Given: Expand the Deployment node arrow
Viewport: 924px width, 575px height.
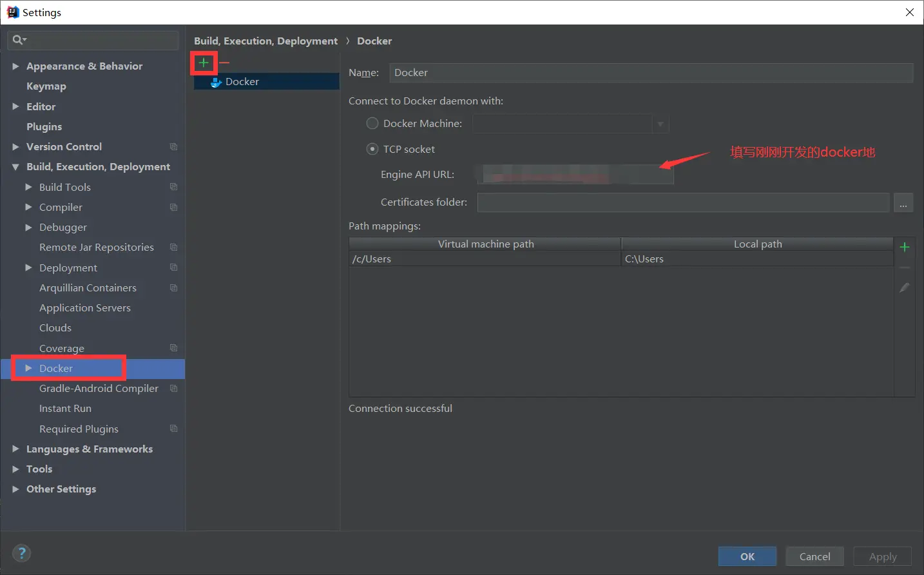Looking at the screenshot, I should (x=28, y=268).
